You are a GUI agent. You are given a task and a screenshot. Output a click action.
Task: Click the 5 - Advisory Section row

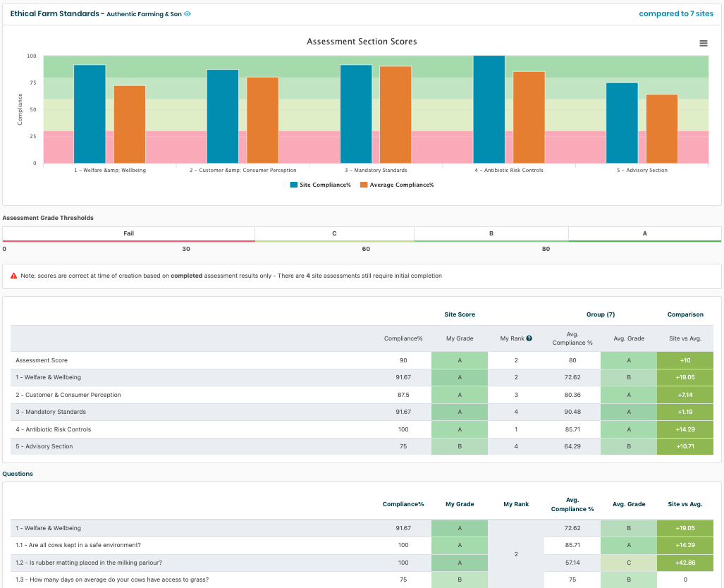[x=44, y=446]
